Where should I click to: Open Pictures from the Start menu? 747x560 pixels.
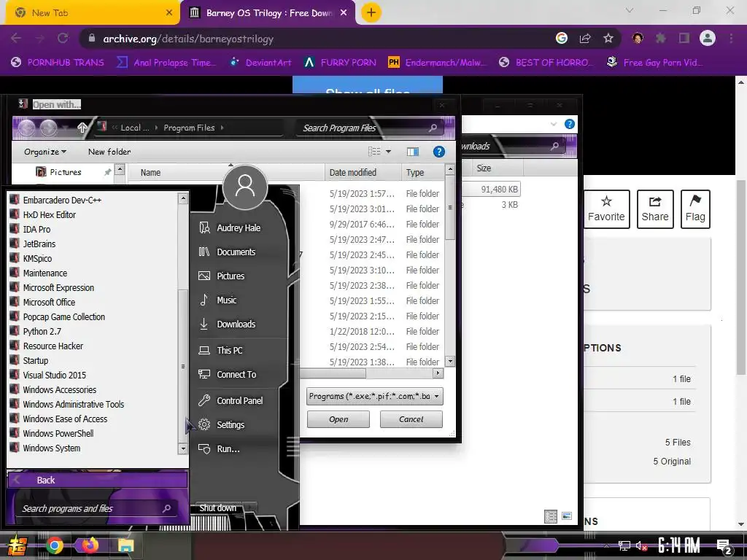pyautogui.click(x=231, y=276)
